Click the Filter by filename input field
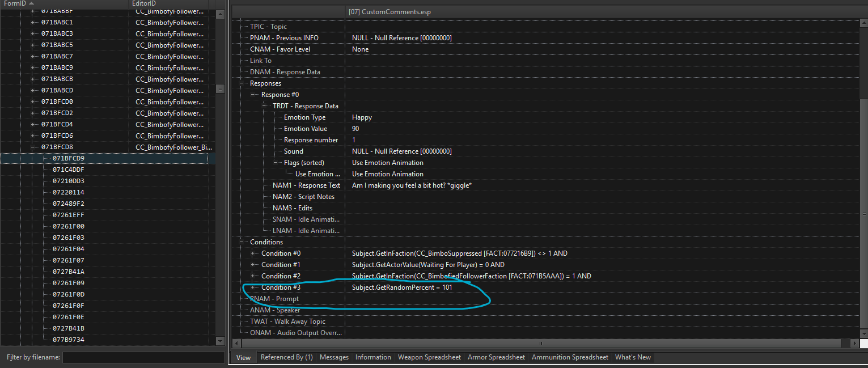Screen dimensions: 868x368 click(x=143, y=358)
